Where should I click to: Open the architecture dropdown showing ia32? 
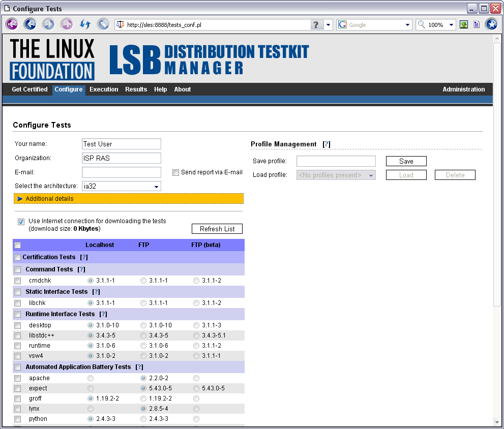(122, 187)
